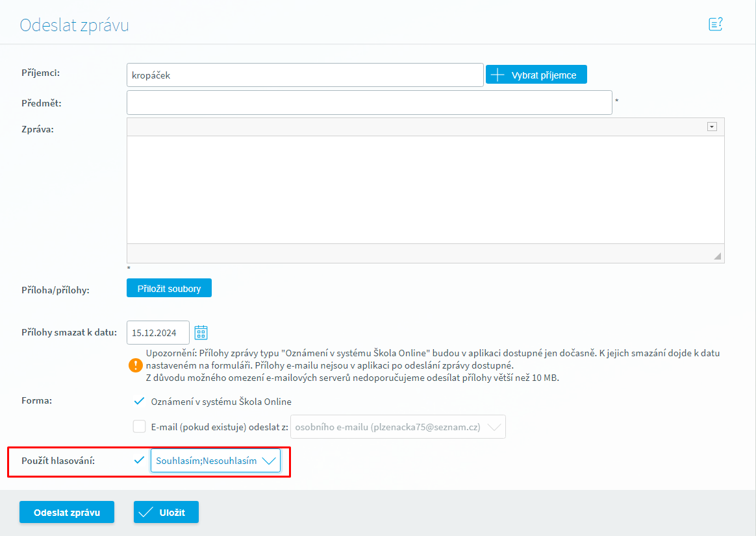Click the Použít hlasování label text
Image resolution: width=756 pixels, height=536 pixels.
(58, 461)
